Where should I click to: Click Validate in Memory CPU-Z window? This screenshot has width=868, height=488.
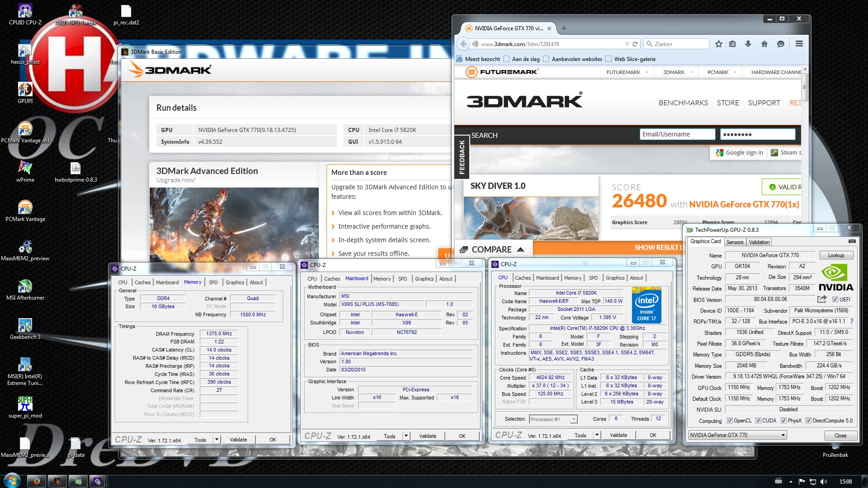pos(238,440)
